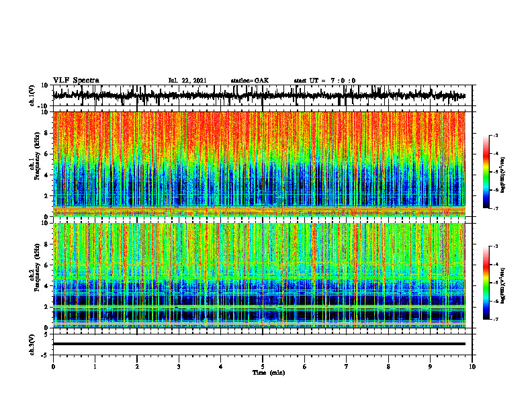Click the "5" tick on ch.3 voltage axis
The height and width of the screenshot is (411, 532).
click(46, 334)
